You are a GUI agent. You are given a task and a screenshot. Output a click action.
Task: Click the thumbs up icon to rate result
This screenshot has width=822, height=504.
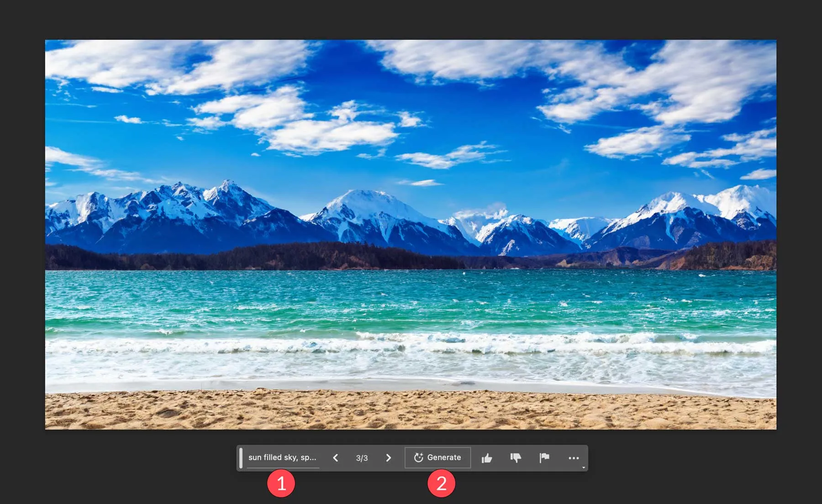487,458
